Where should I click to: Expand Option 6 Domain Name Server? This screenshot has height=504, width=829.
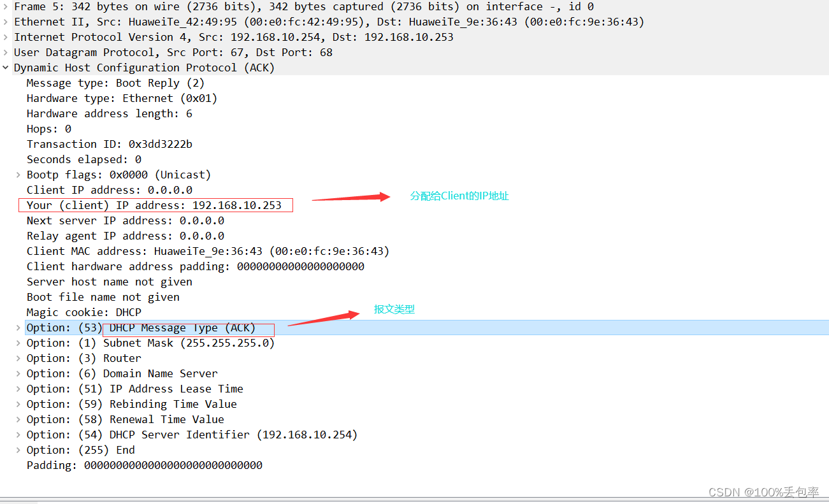18,374
